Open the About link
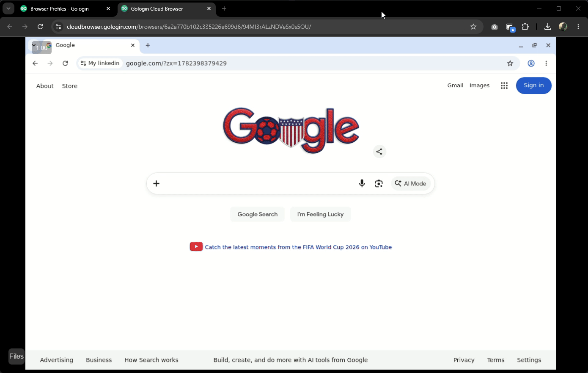The height and width of the screenshot is (373, 588). pyautogui.click(x=45, y=86)
